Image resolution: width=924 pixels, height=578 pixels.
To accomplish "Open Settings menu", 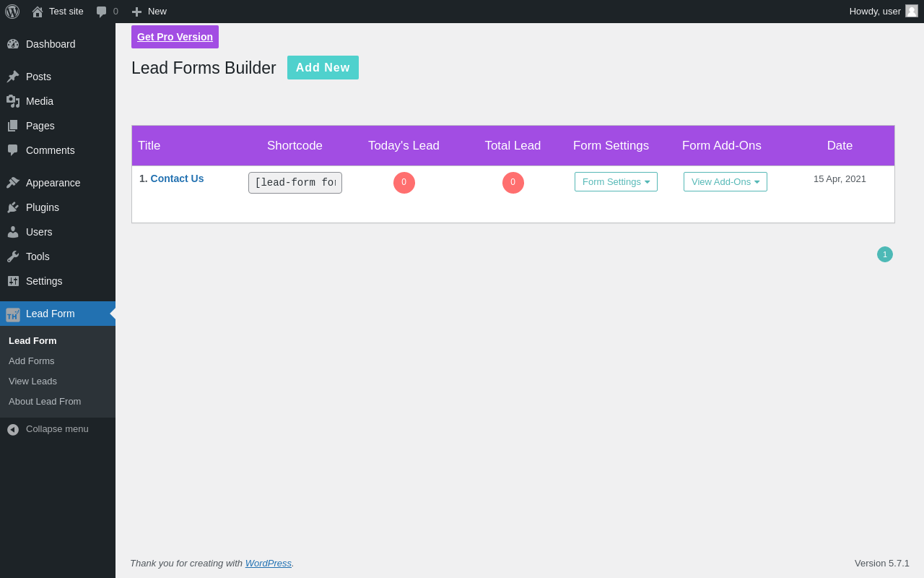I will coord(58,281).
